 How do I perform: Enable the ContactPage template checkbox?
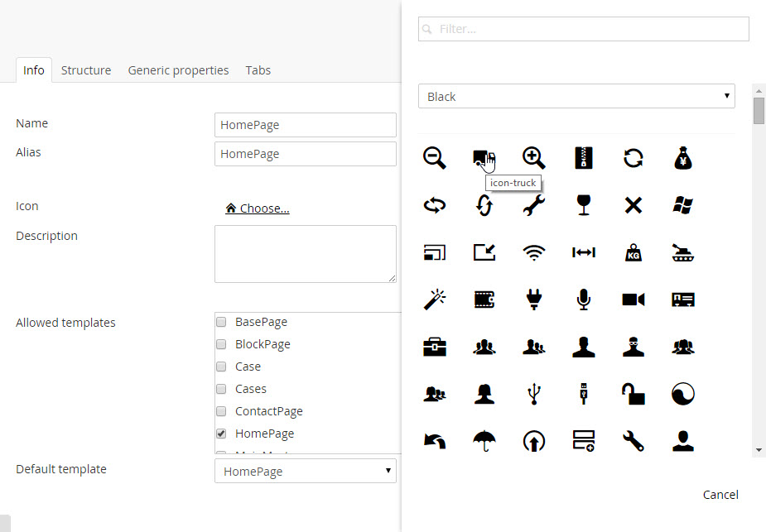(221, 411)
